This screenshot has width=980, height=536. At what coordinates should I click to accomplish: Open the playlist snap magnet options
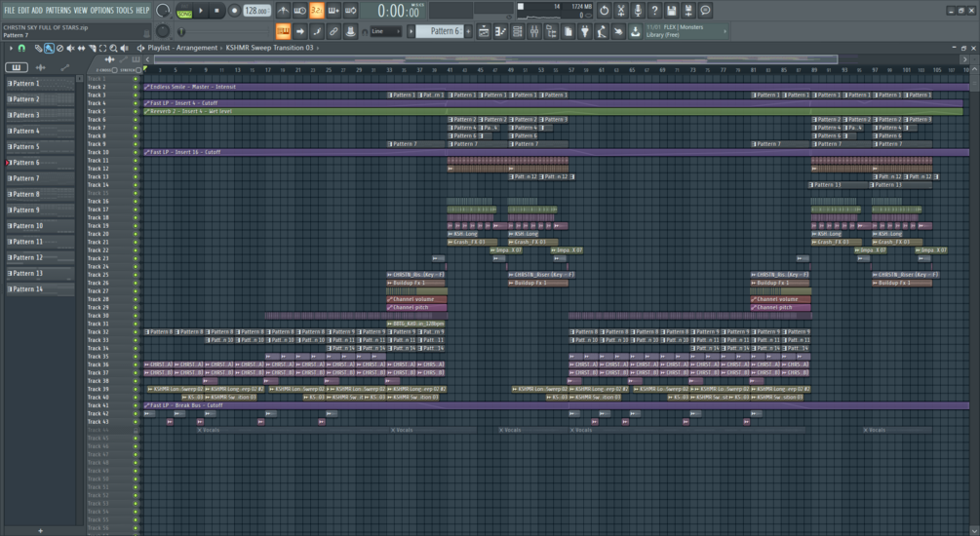(x=21, y=48)
